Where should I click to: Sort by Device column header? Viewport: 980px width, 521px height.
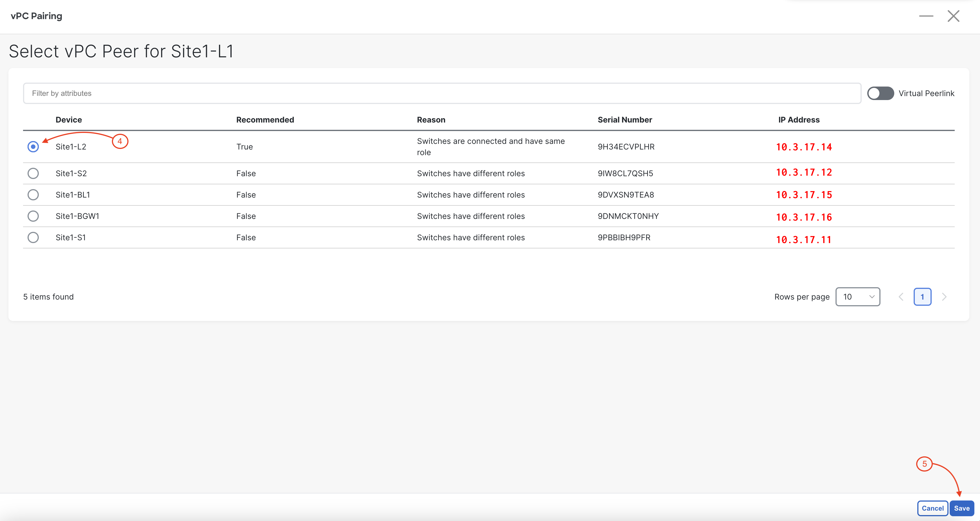click(x=69, y=120)
